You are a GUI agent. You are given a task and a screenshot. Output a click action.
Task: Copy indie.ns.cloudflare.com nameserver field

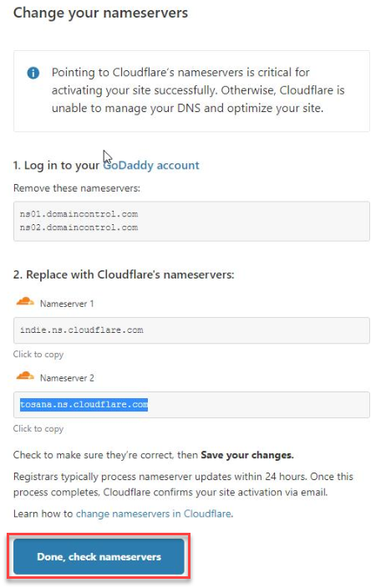pos(191,330)
